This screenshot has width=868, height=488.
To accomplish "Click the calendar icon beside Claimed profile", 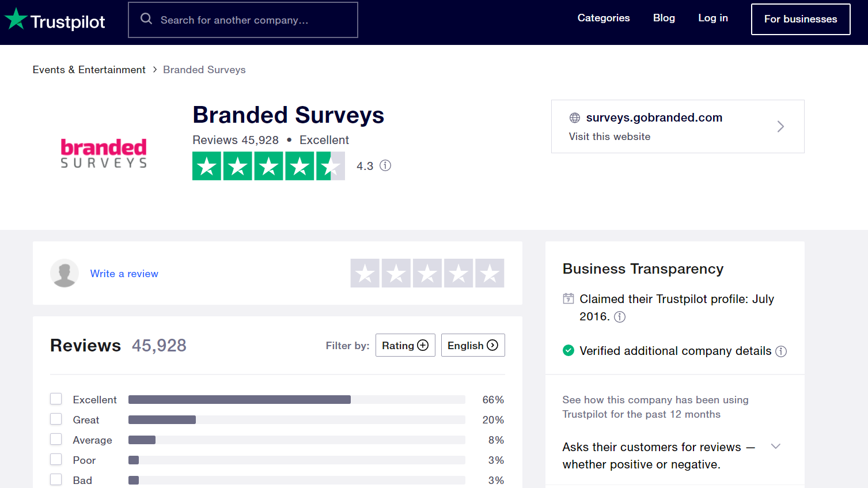I will pyautogui.click(x=568, y=298).
